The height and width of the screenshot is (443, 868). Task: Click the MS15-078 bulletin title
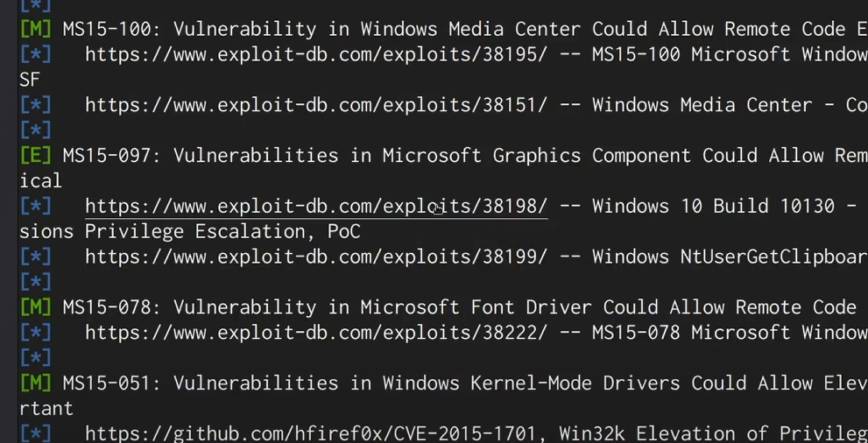pos(460,307)
